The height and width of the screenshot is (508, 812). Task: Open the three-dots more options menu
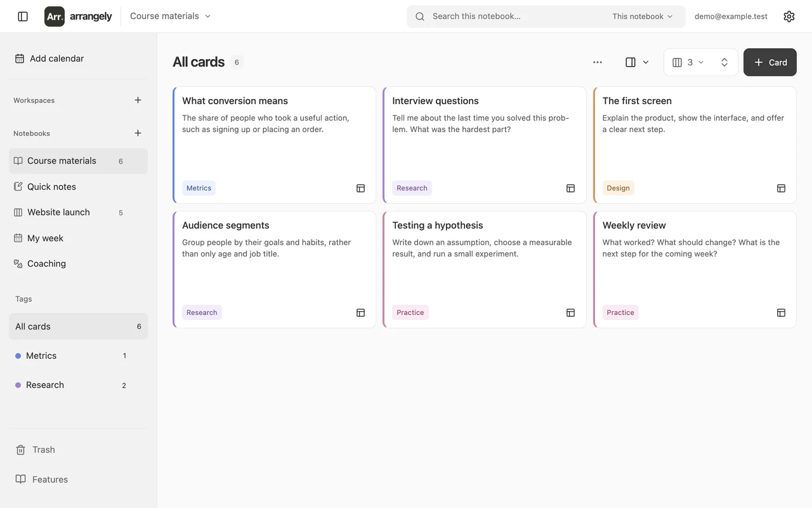[x=598, y=62]
